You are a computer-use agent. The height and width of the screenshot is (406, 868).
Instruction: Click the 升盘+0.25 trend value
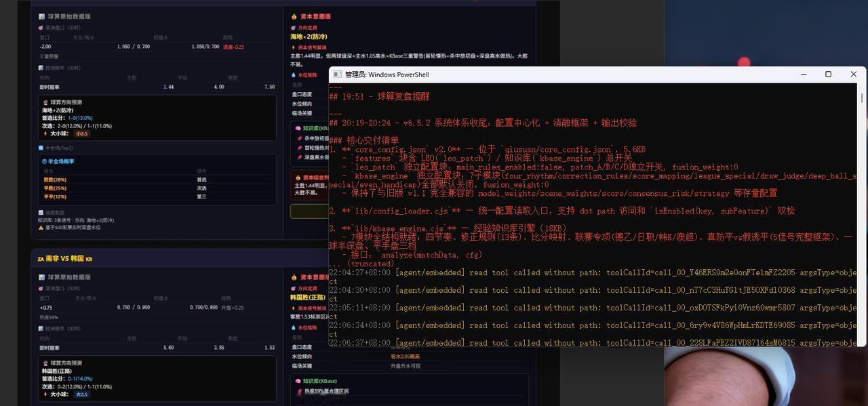[233, 308]
